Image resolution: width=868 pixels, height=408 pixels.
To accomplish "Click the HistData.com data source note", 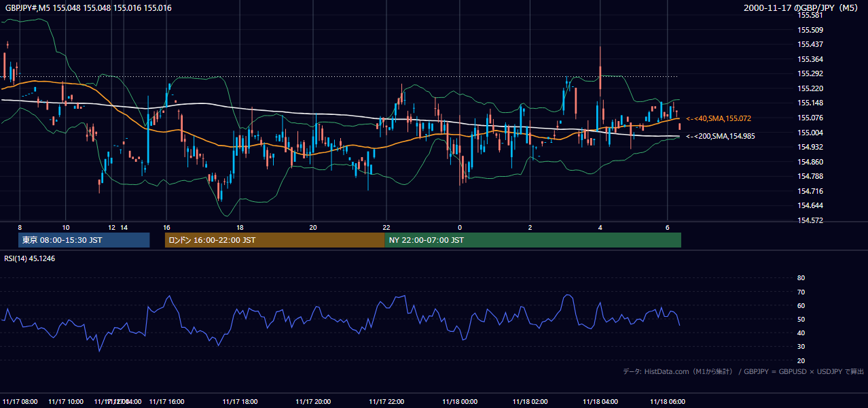I will (744, 371).
